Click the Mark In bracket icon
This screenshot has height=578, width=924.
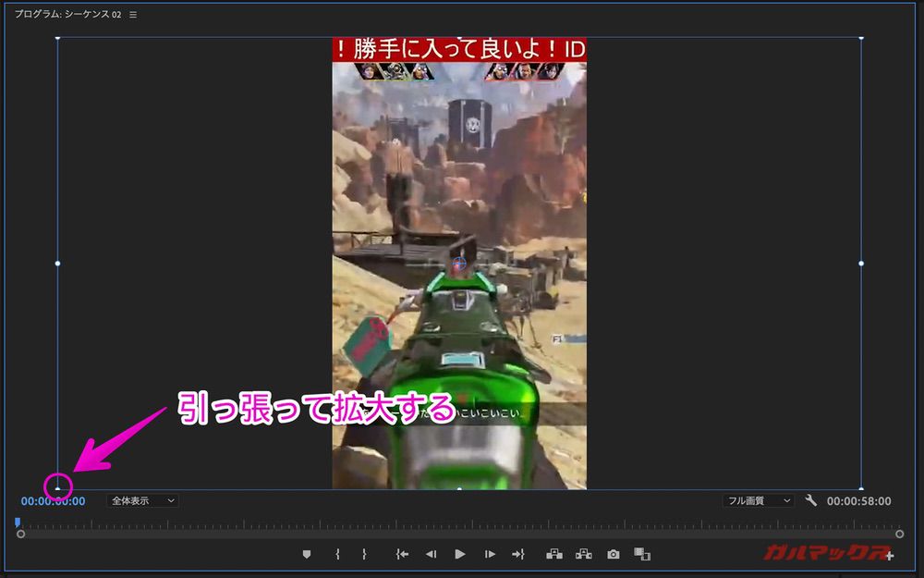coord(337,554)
